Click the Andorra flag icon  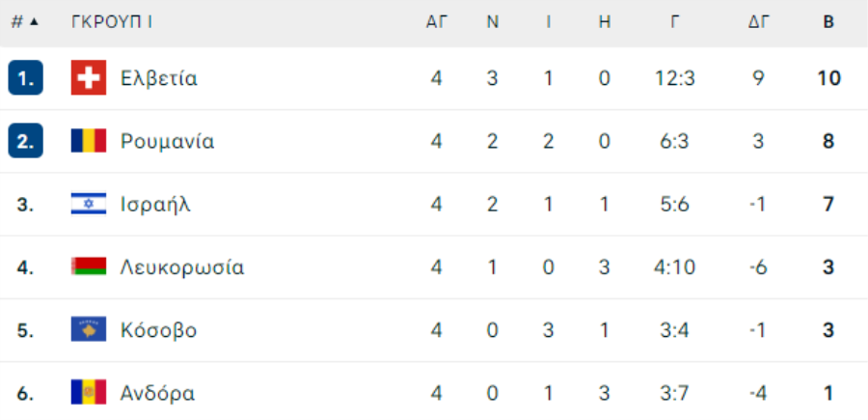[89, 393]
